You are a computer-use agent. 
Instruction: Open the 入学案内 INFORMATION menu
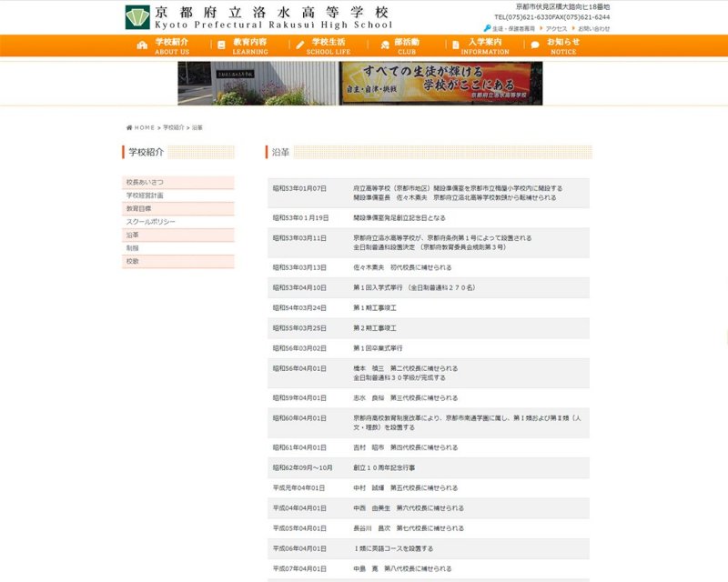pos(485,46)
